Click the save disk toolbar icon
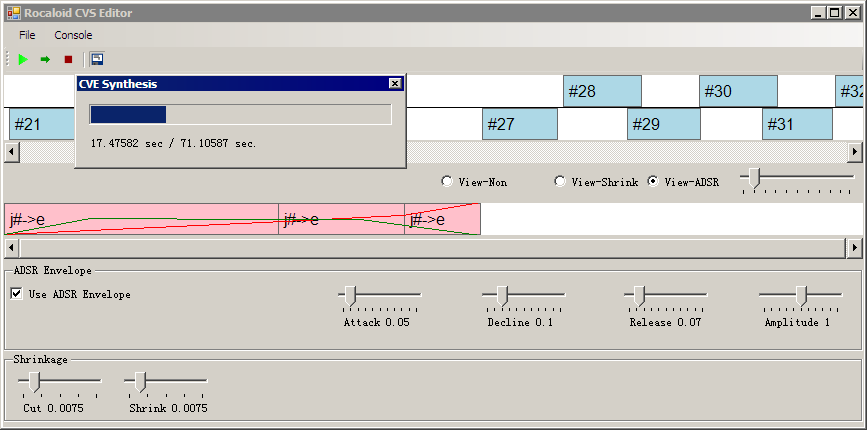The height and width of the screenshot is (430, 867). [97, 59]
